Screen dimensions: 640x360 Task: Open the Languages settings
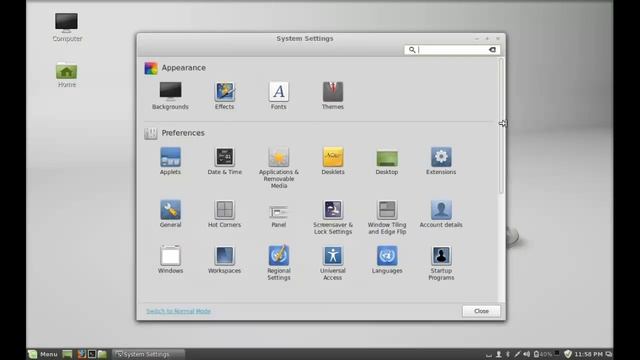pos(387,259)
